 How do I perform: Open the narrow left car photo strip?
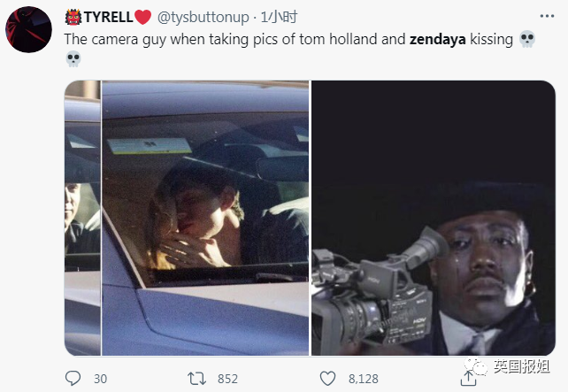(x=82, y=218)
